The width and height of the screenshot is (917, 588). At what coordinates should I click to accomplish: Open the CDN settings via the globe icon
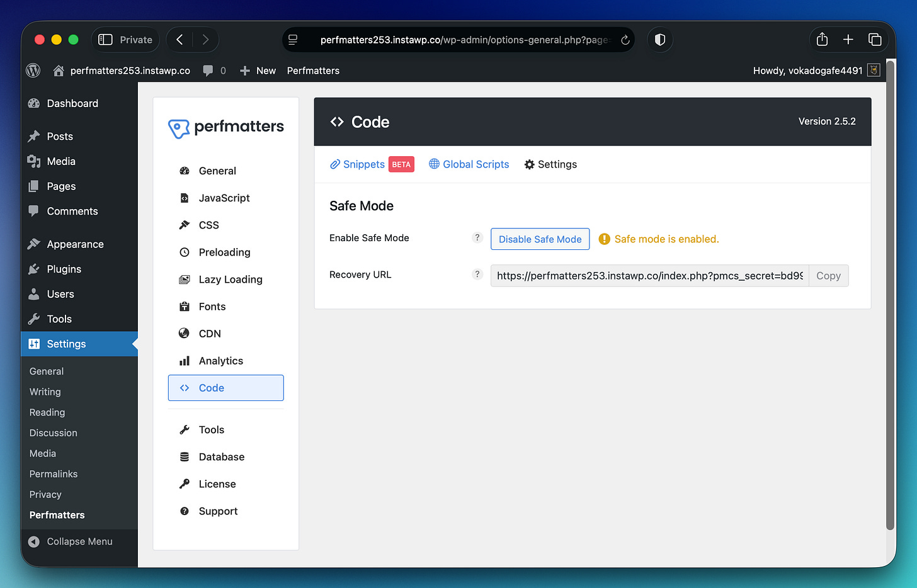point(184,333)
